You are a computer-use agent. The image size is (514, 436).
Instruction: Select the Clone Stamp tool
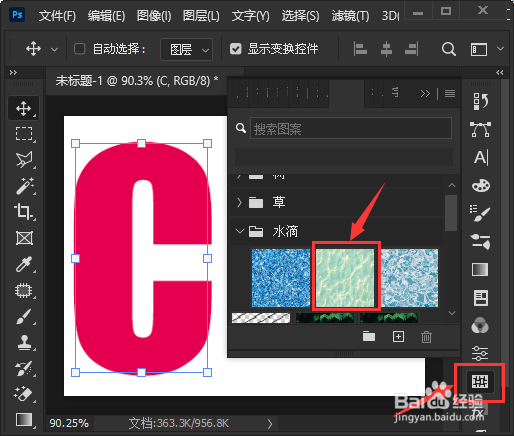click(x=24, y=342)
